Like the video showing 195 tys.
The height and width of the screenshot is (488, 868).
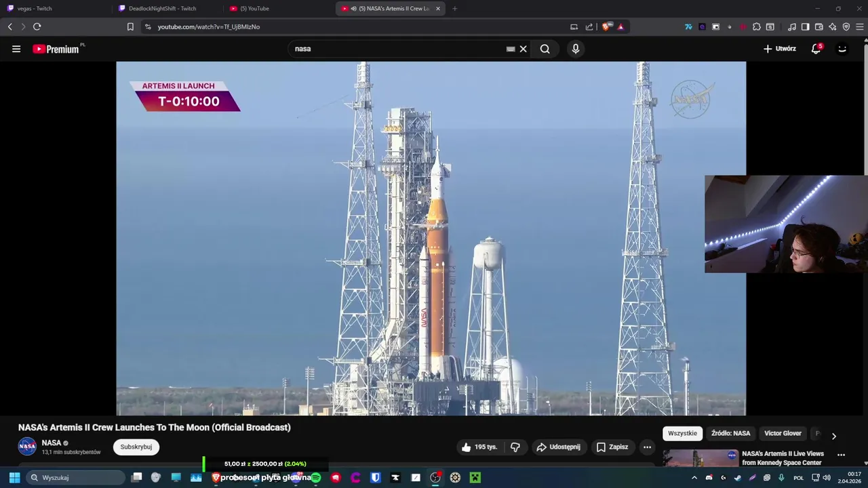coord(479,447)
